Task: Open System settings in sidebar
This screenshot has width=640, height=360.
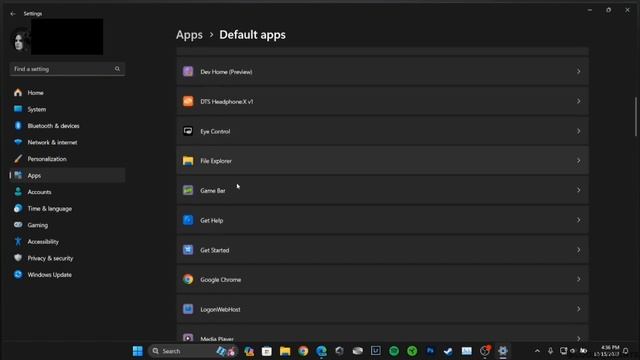Action: (x=67, y=109)
